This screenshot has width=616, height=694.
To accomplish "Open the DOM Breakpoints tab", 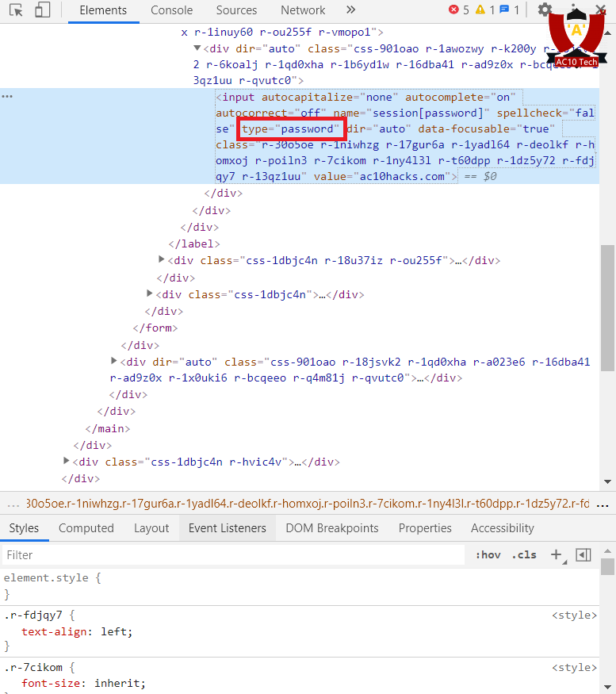I will [332, 528].
